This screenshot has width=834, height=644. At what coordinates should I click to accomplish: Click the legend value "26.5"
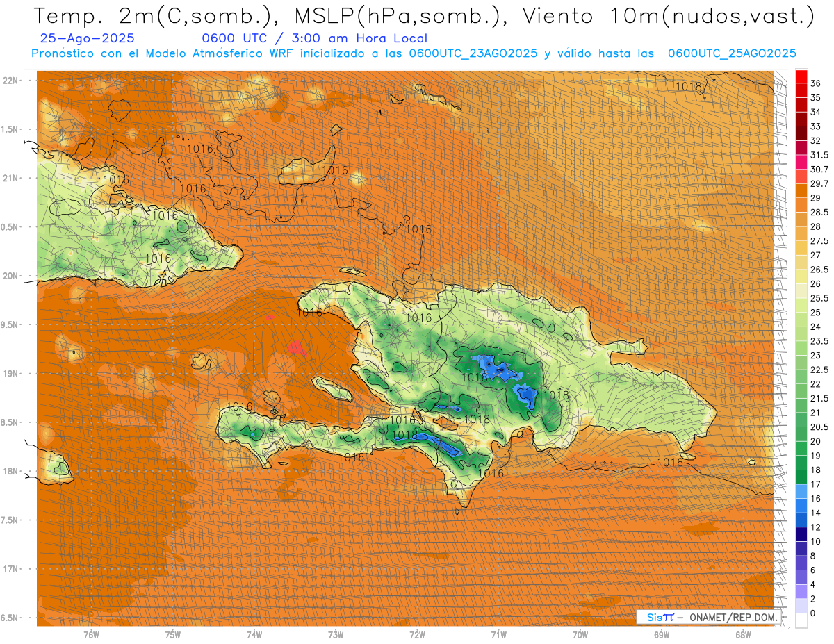(819, 270)
